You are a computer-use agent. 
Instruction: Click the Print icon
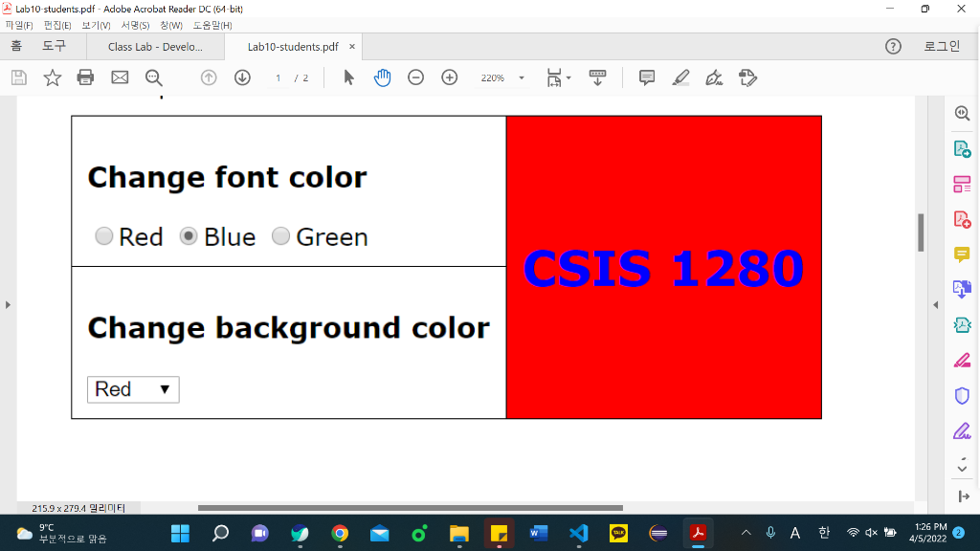point(85,77)
